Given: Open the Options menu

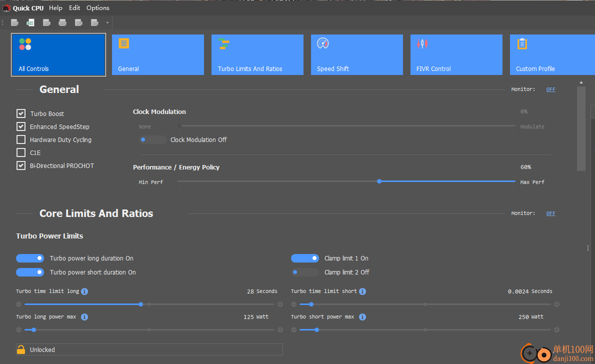Looking at the screenshot, I should click(98, 7).
